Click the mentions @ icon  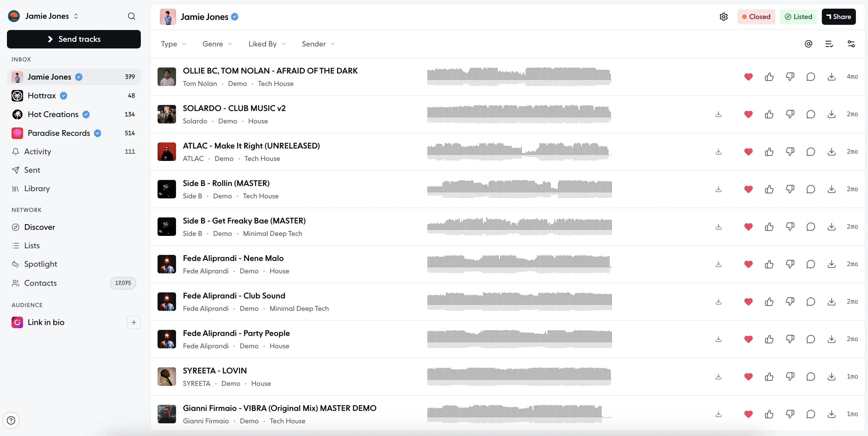click(x=808, y=44)
